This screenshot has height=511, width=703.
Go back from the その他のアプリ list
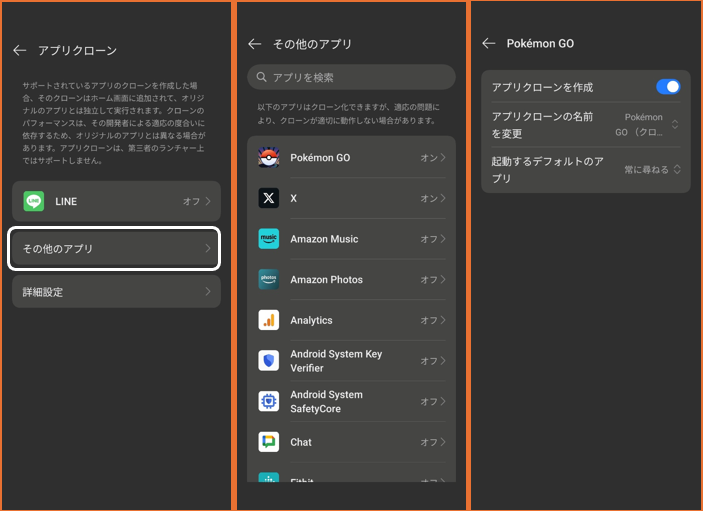254,44
